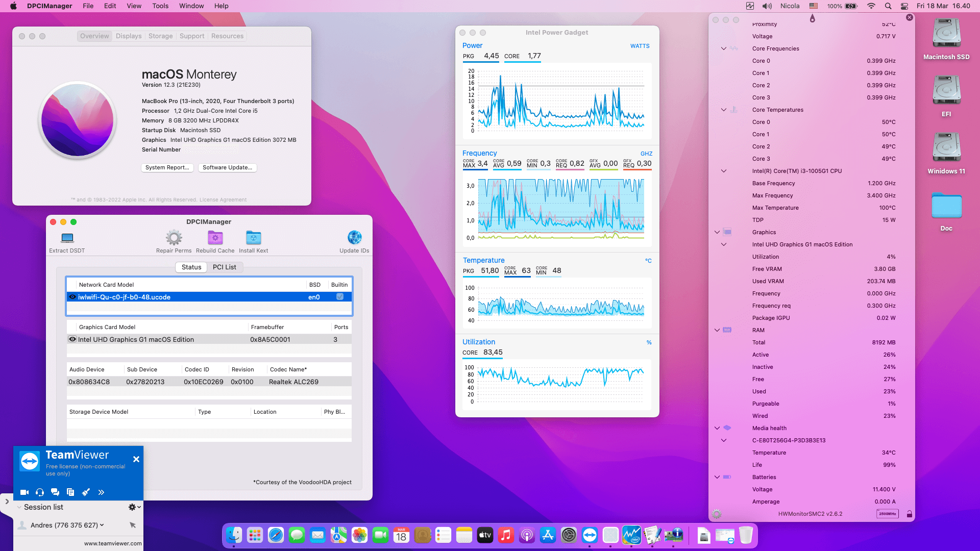
Task: Open App Store from the Dock
Action: coord(548,535)
